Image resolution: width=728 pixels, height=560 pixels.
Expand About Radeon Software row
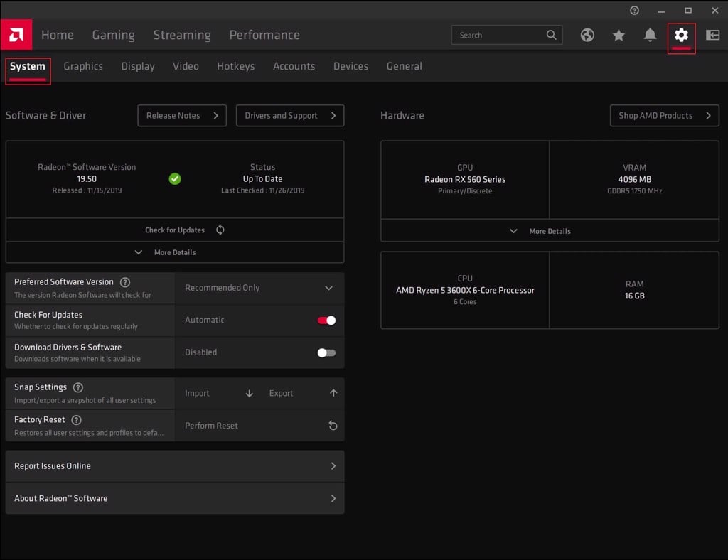coord(175,498)
